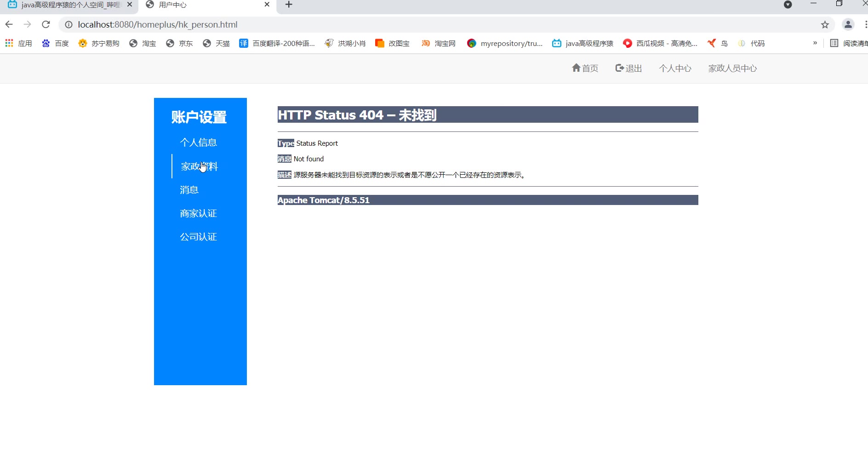Screen dimensions: 868x467
Task: Select 商家认证 in the account sidebar
Action: click(x=198, y=213)
